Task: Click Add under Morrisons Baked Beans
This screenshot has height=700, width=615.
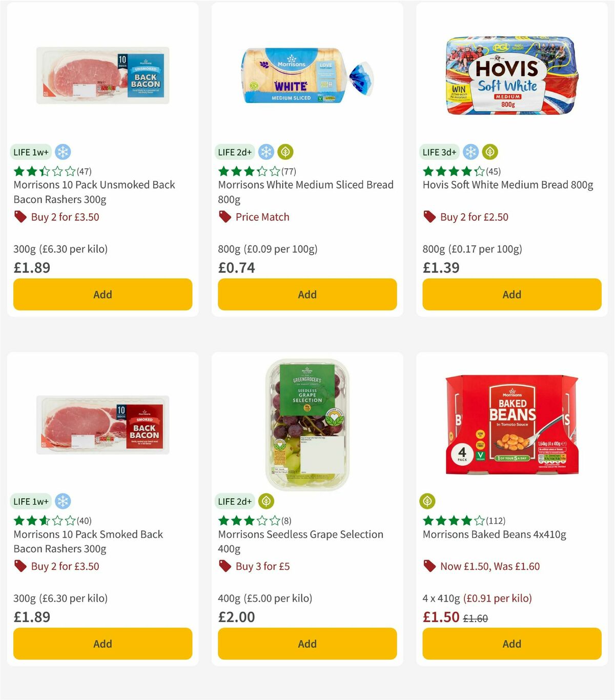Action: (511, 644)
